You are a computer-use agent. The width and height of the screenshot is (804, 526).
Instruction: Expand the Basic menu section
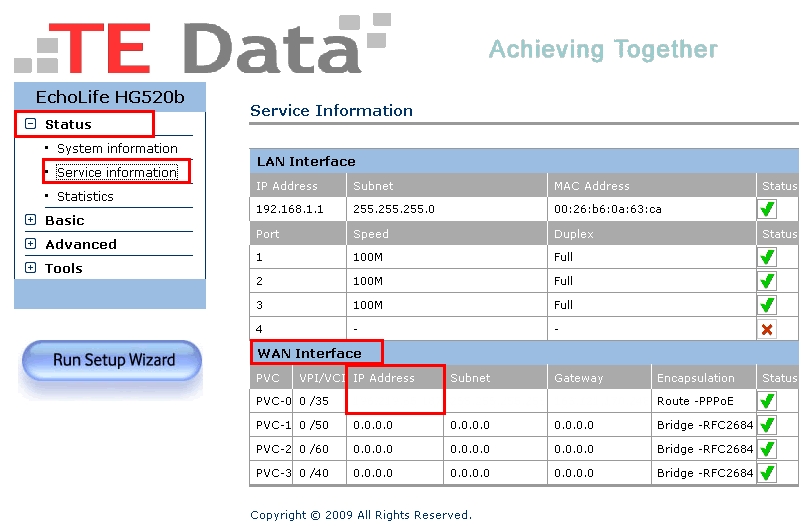tap(30, 220)
